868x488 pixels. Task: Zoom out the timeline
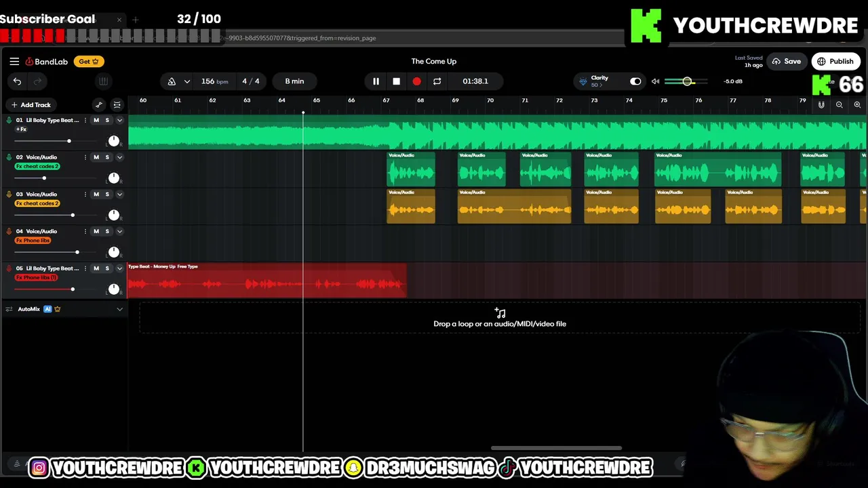click(x=840, y=105)
